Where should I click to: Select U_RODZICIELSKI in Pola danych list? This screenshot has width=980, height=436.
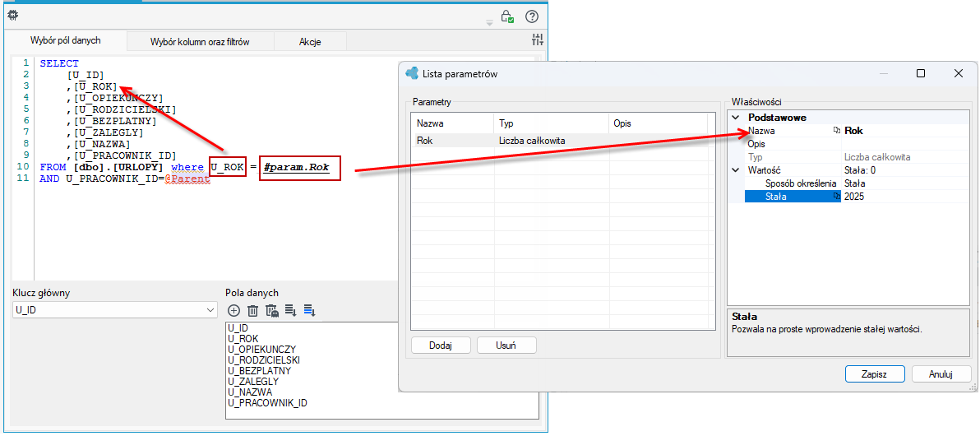pos(264,360)
